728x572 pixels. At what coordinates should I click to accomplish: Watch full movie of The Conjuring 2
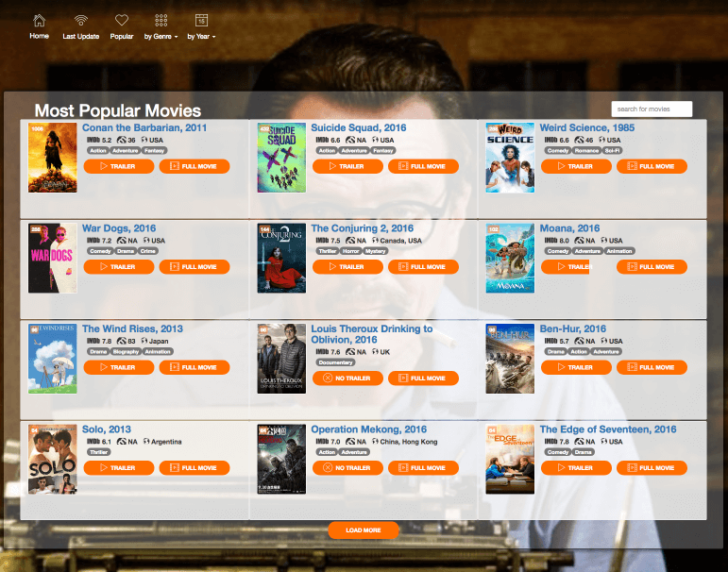(x=423, y=267)
